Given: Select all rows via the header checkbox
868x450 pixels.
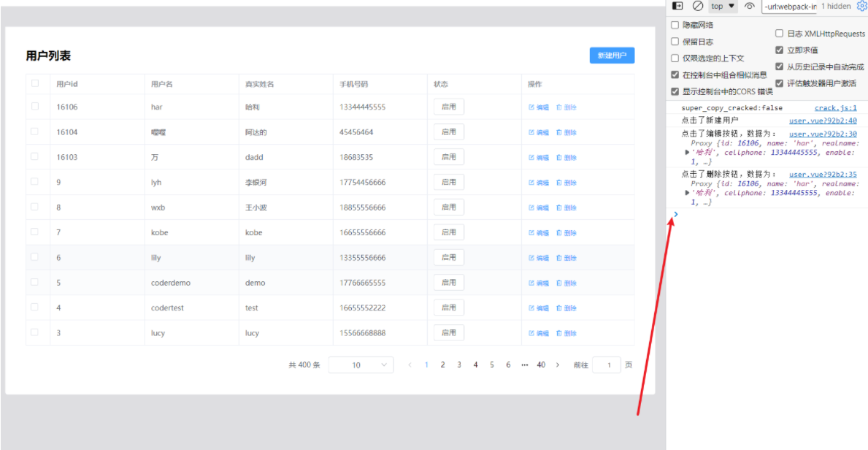Looking at the screenshot, I should (x=35, y=83).
